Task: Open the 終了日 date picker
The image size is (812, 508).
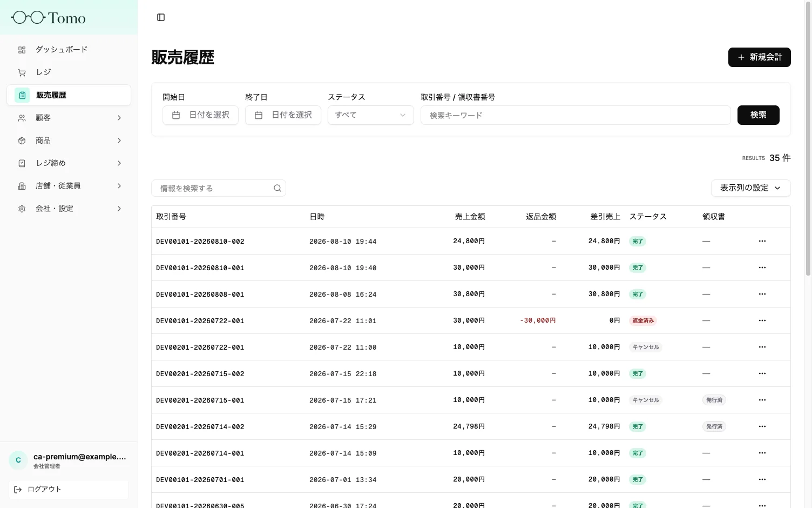Action: tap(283, 115)
